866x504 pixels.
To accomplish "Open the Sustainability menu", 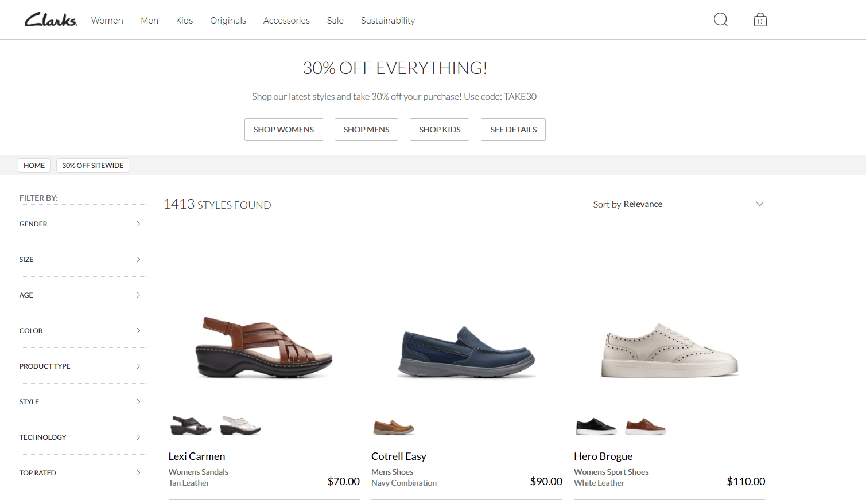I will tap(388, 21).
